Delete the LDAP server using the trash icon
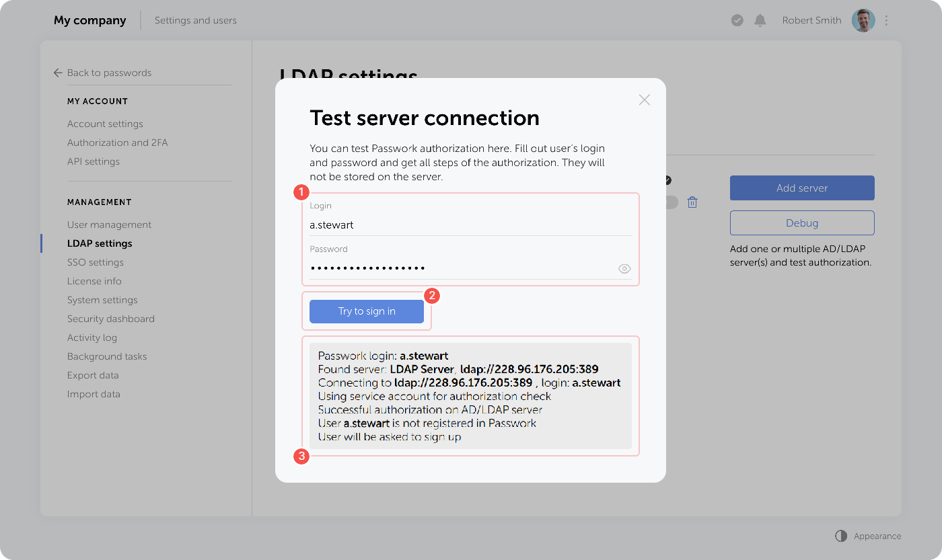The width and height of the screenshot is (942, 560). tap(692, 202)
